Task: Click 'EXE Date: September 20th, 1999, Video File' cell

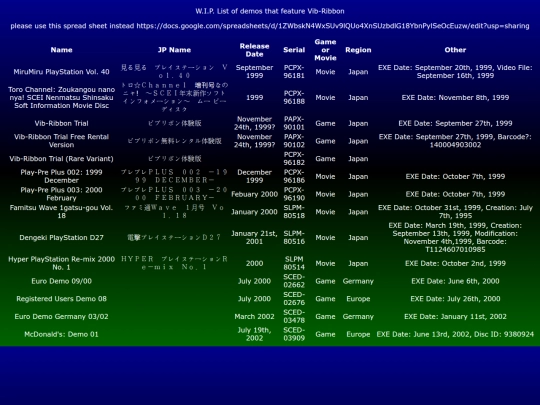Action: pos(455,72)
